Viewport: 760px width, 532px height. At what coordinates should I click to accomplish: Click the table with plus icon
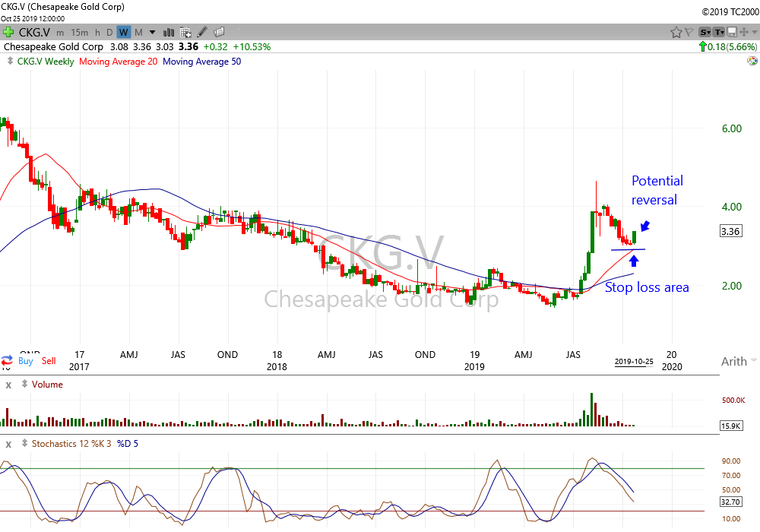[185, 33]
